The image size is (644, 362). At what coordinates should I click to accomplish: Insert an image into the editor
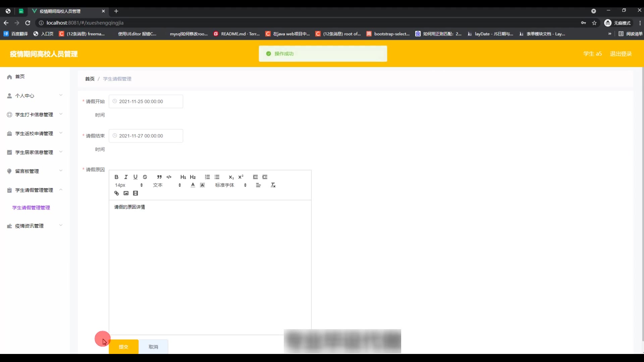click(126, 193)
